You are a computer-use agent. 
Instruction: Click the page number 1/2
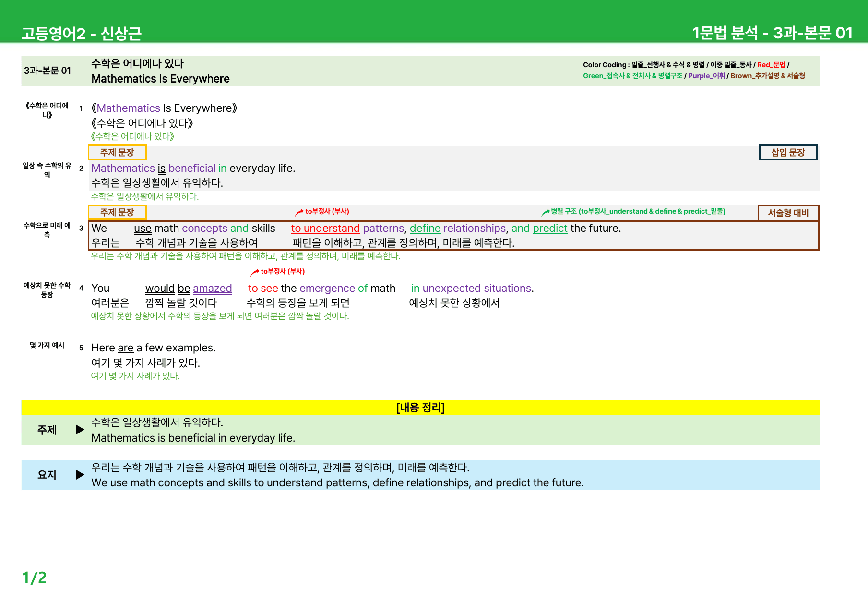[x=35, y=578]
